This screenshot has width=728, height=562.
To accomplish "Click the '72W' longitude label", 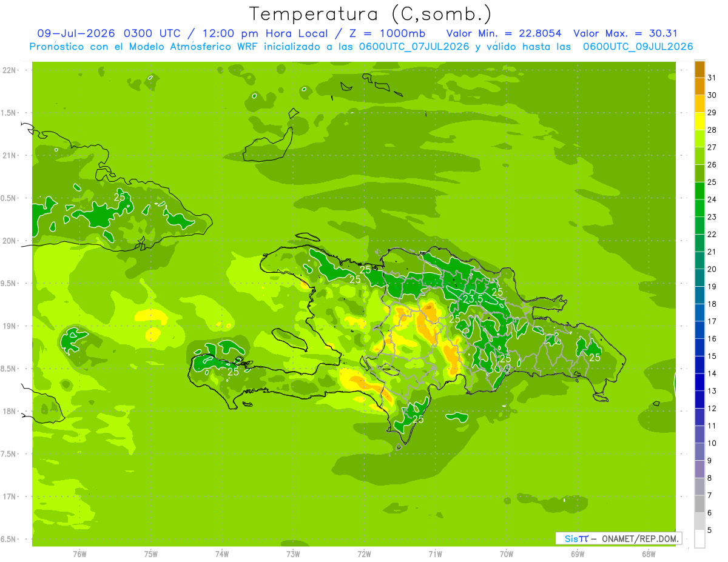I will coord(365,554).
